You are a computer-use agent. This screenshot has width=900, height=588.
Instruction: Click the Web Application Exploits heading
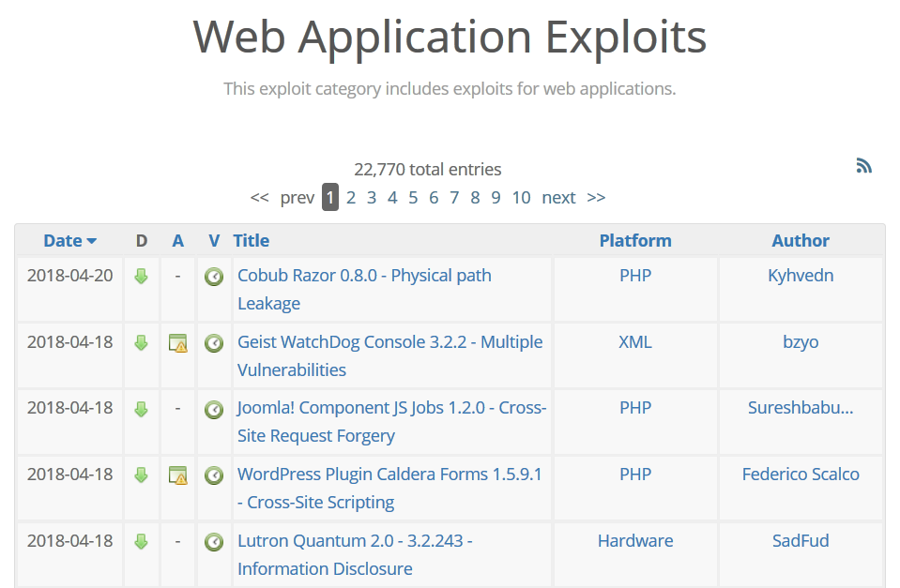pyautogui.click(x=450, y=38)
